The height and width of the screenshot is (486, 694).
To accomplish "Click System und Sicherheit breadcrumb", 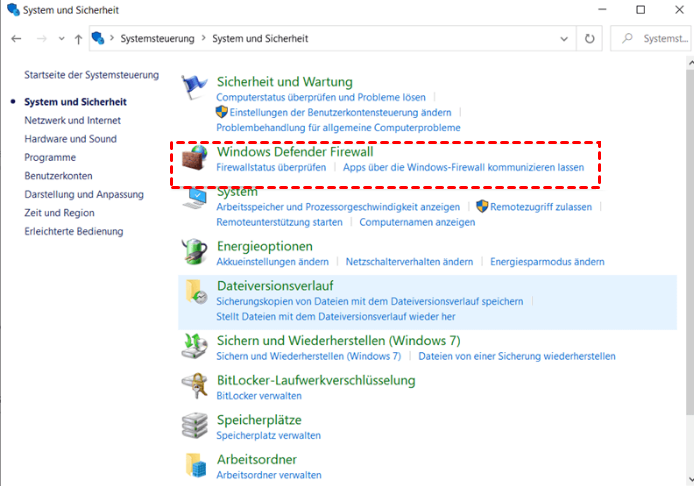I will [x=260, y=39].
